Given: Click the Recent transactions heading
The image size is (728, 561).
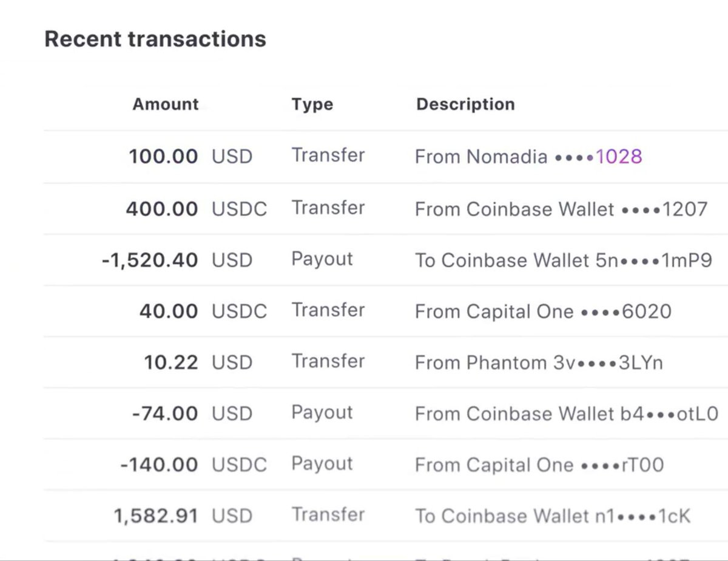Looking at the screenshot, I should pyautogui.click(x=155, y=39).
